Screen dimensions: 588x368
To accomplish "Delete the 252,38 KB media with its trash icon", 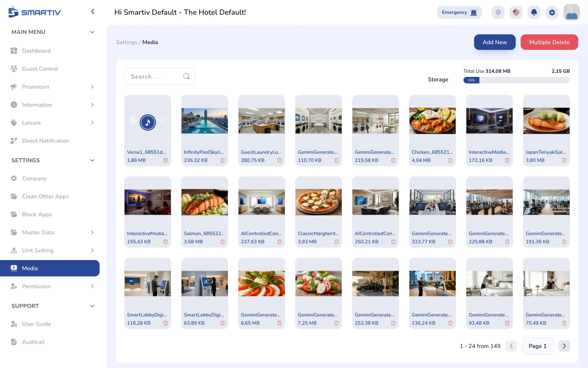I will pyautogui.click(x=393, y=323).
